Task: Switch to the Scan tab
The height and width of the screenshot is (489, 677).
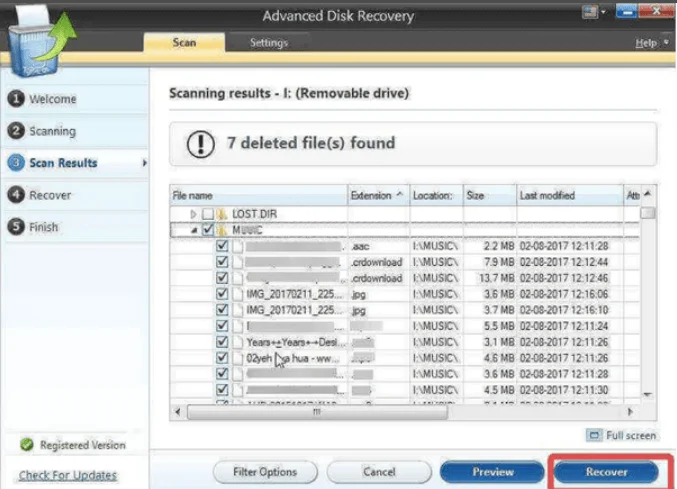Action: pyautogui.click(x=184, y=42)
